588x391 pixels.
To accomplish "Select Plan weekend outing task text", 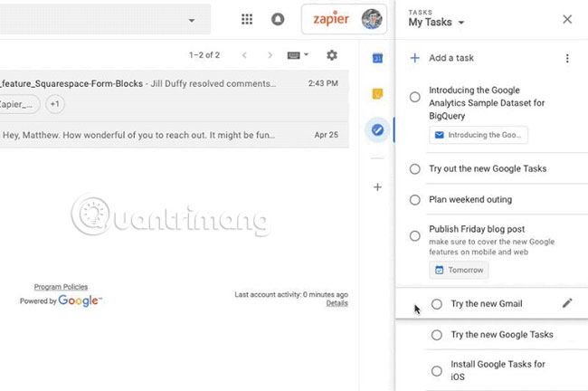I will coord(470,200).
